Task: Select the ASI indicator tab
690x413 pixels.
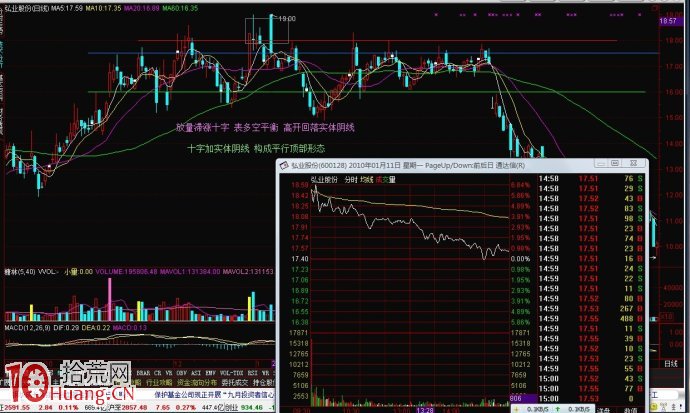Action: pyautogui.click(x=195, y=373)
